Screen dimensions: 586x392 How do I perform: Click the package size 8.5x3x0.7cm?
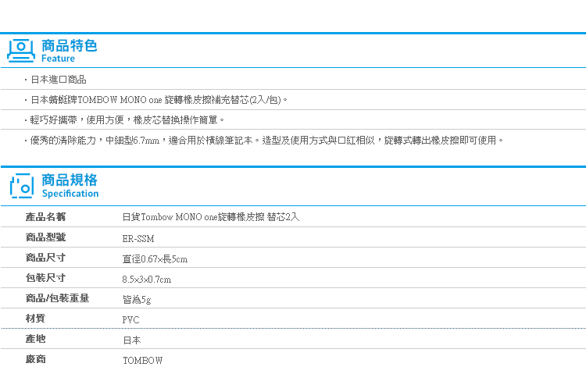147,280
